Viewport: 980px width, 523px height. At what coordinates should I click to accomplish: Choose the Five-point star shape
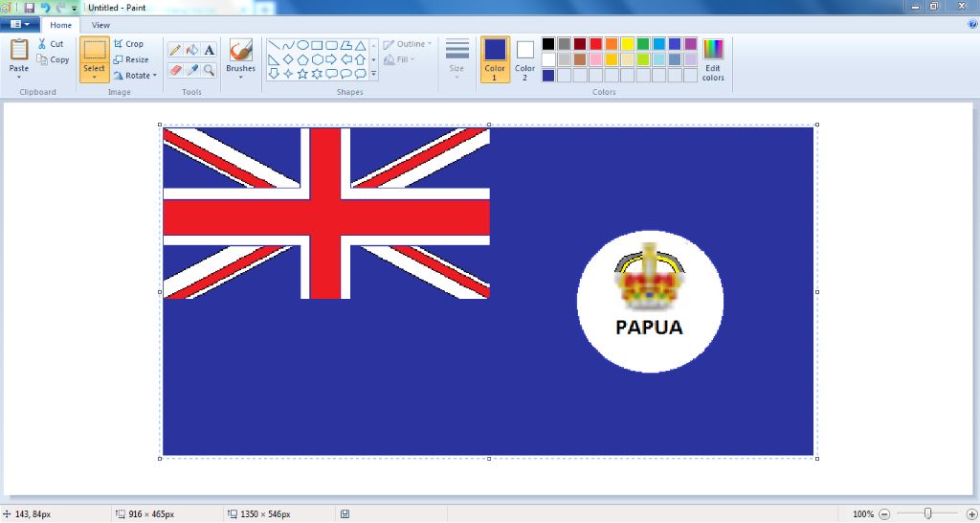[x=302, y=74]
